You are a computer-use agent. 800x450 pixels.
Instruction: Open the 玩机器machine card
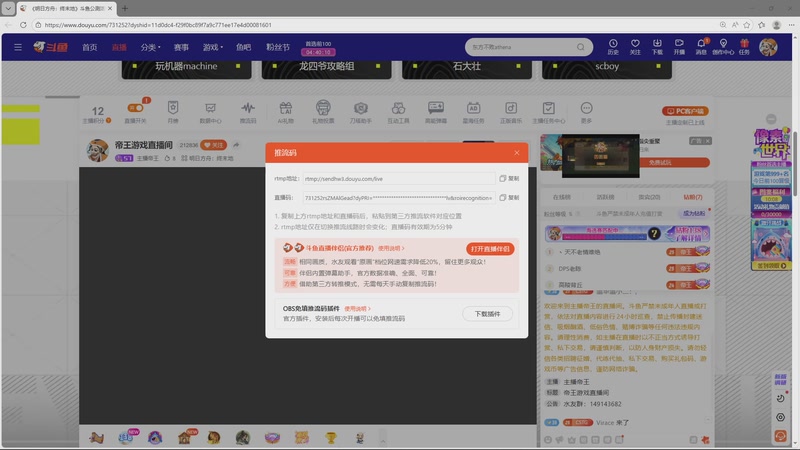(x=186, y=69)
